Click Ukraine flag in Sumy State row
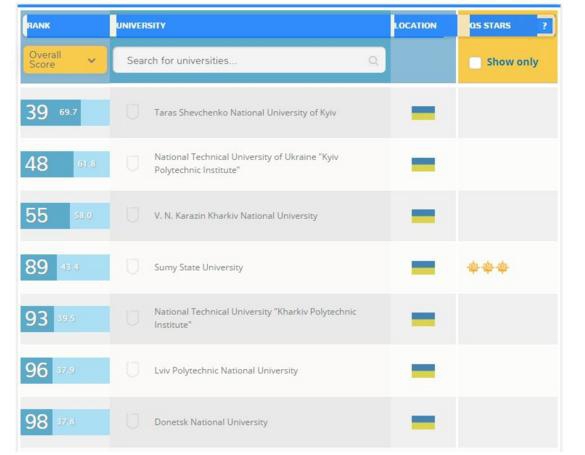The image size is (585, 455). click(x=423, y=268)
